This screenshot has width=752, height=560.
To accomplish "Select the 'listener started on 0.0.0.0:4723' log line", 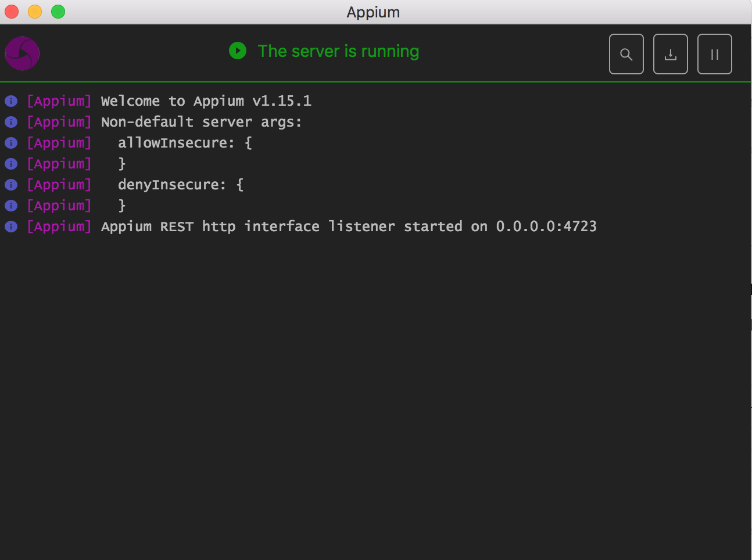I will pyautogui.click(x=349, y=227).
